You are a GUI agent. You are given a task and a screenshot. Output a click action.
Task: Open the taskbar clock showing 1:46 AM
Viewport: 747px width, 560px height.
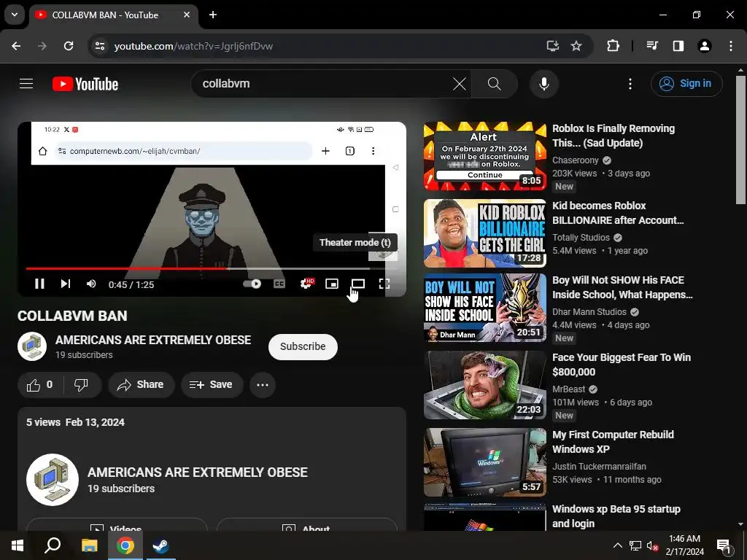click(x=684, y=545)
